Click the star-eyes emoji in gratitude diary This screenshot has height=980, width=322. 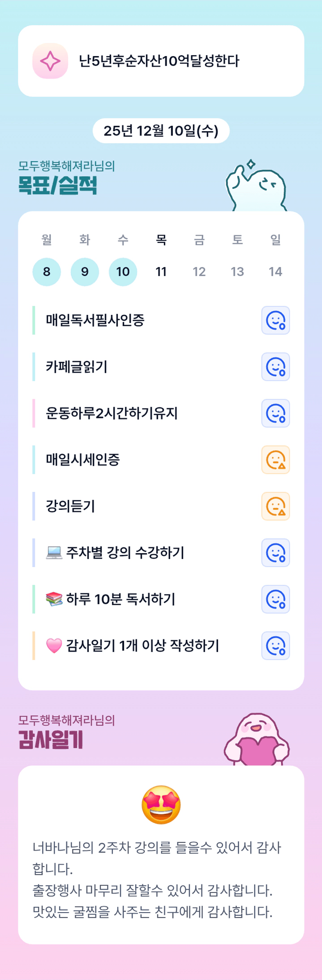161,804
